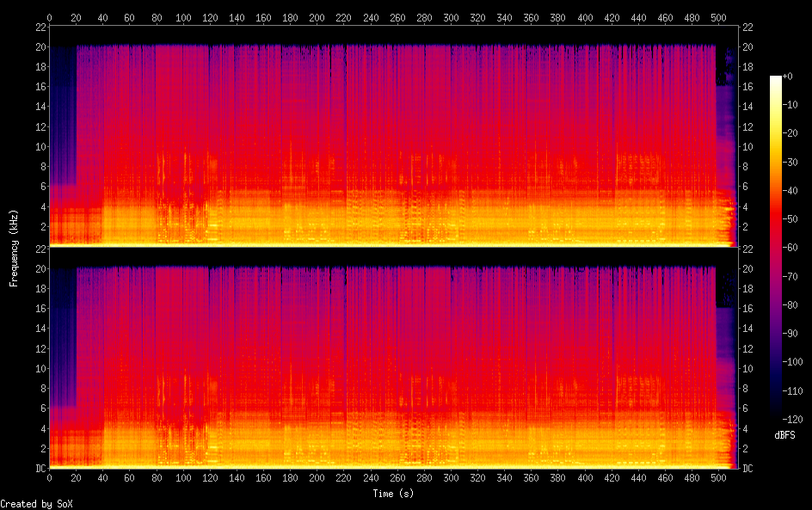The image size is (812, 510).
Task: Click the left-side "DC" frequency label
Action: point(40,469)
